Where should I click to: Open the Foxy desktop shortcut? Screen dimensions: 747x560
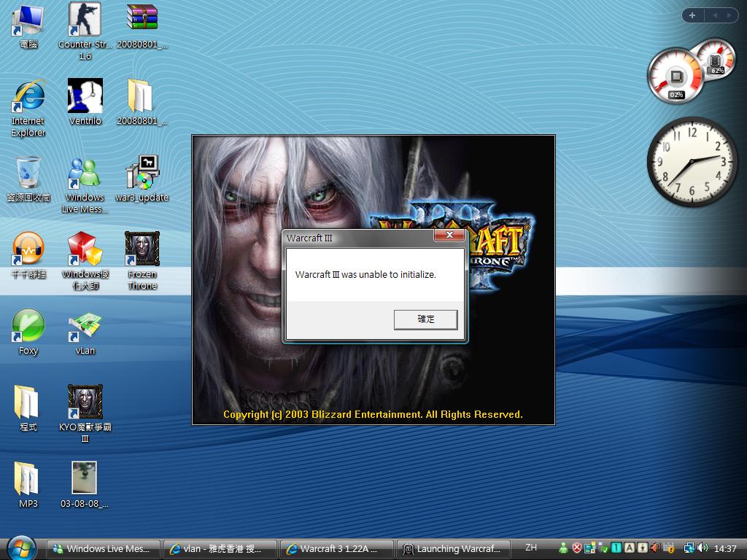click(28, 326)
